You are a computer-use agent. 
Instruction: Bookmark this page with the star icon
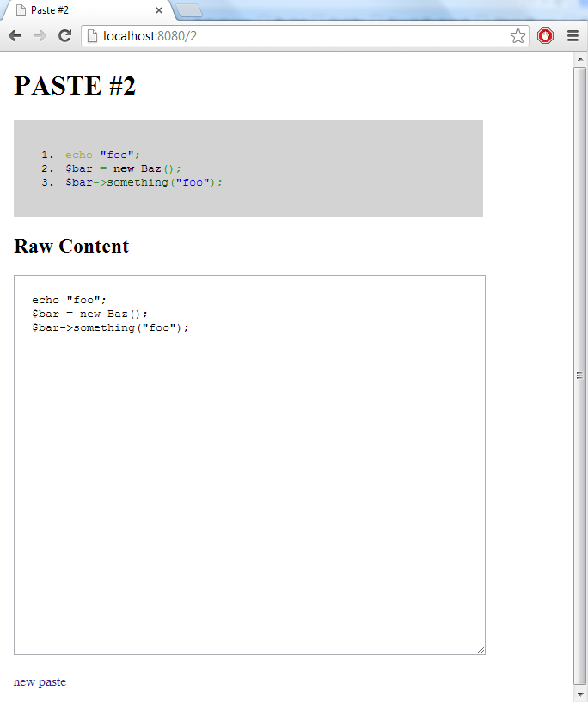point(518,35)
